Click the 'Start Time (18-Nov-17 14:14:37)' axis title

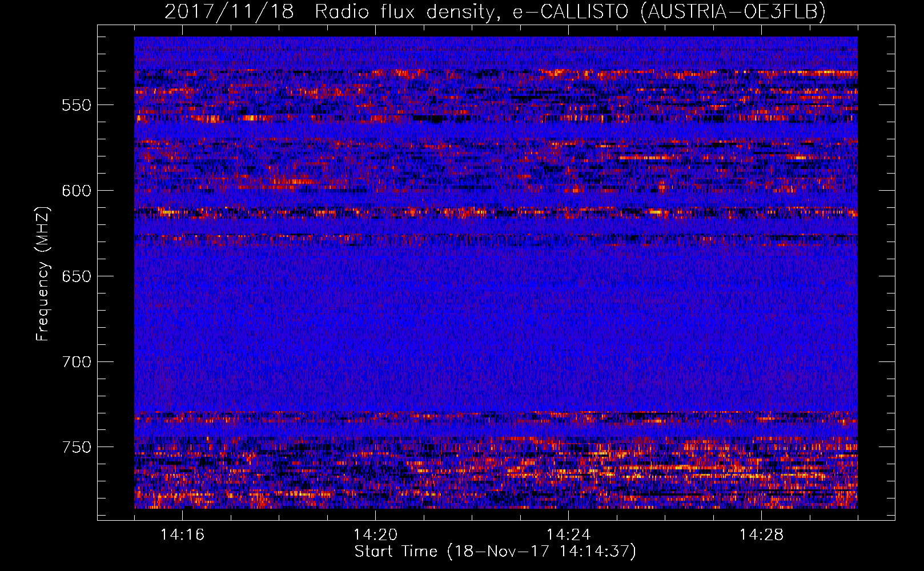point(495,552)
